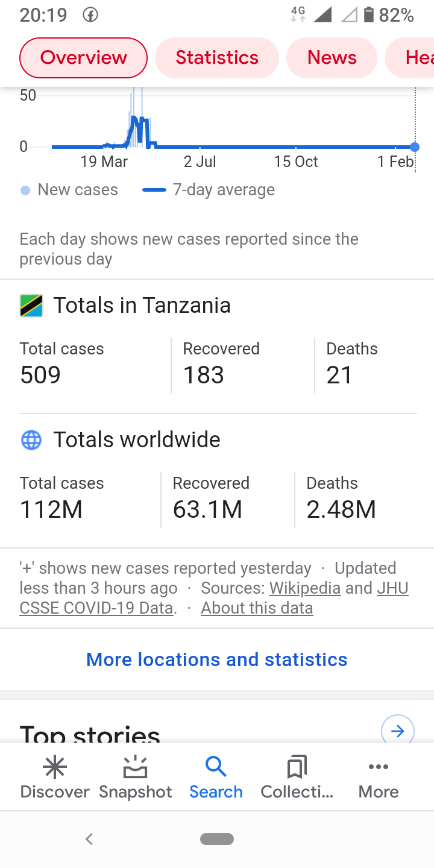Tap the Android home pill
Viewport: 434px width, 868px height.
[217, 839]
